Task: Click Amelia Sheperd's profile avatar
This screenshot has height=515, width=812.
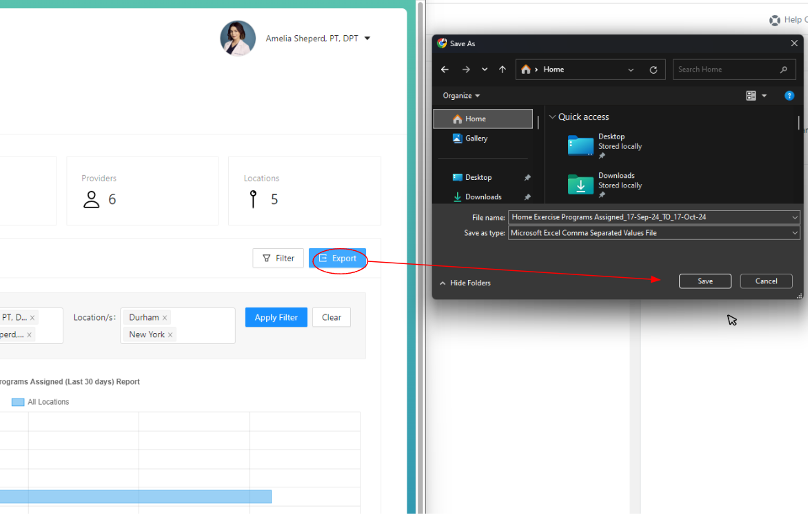Action: (238, 39)
